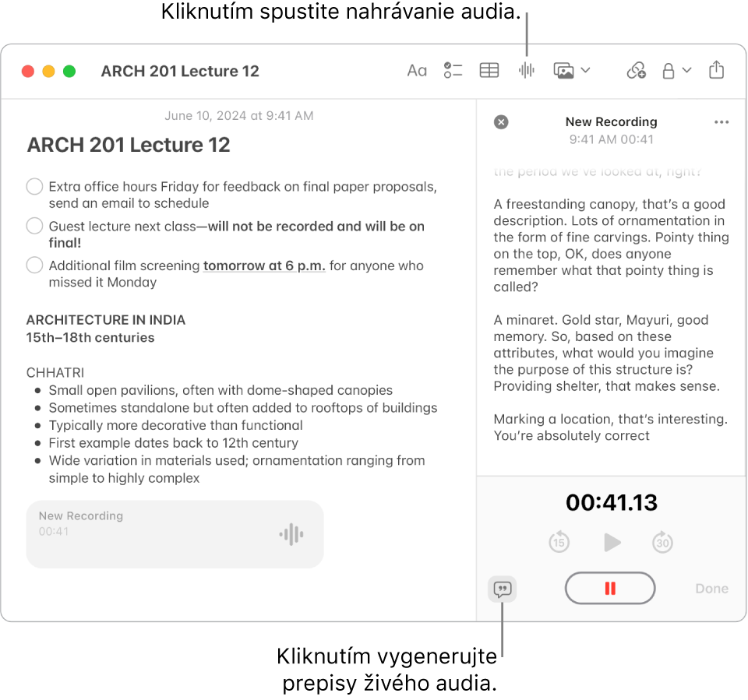The width and height of the screenshot is (748, 700).
Task: Open the Aa text format menu
Action: 416,71
